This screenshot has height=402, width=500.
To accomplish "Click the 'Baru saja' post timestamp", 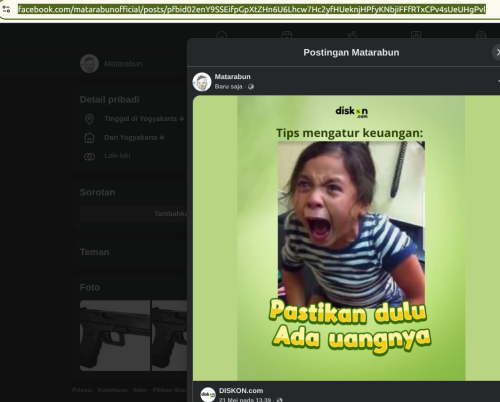I will 228,87.
